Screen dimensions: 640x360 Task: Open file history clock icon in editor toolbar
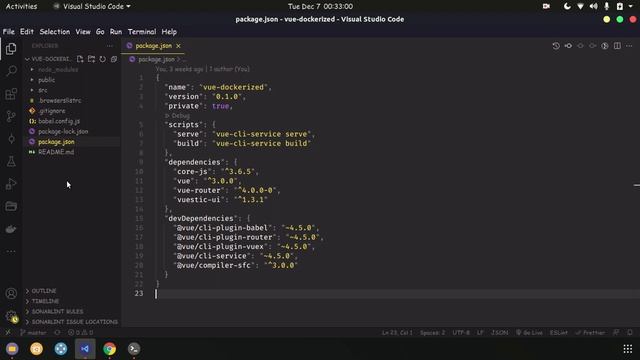(x=556, y=46)
